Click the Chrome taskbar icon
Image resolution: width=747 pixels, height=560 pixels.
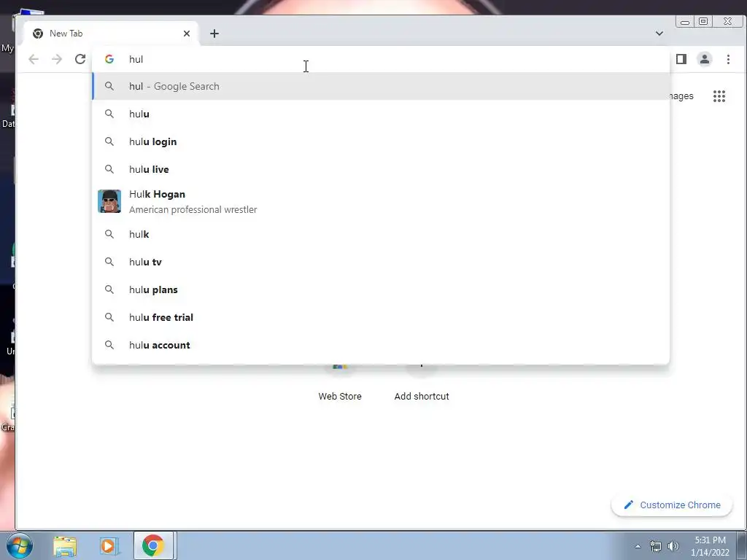pos(153,545)
